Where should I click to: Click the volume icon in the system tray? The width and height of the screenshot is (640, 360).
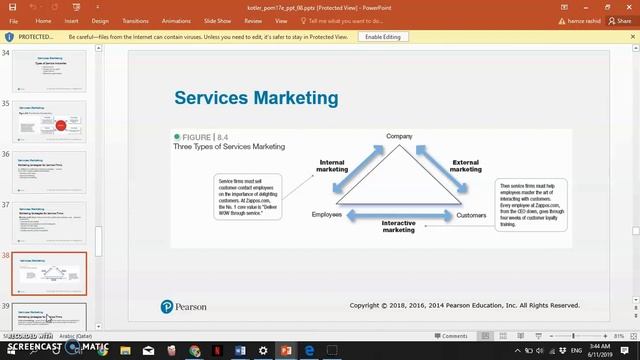point(540,351)
